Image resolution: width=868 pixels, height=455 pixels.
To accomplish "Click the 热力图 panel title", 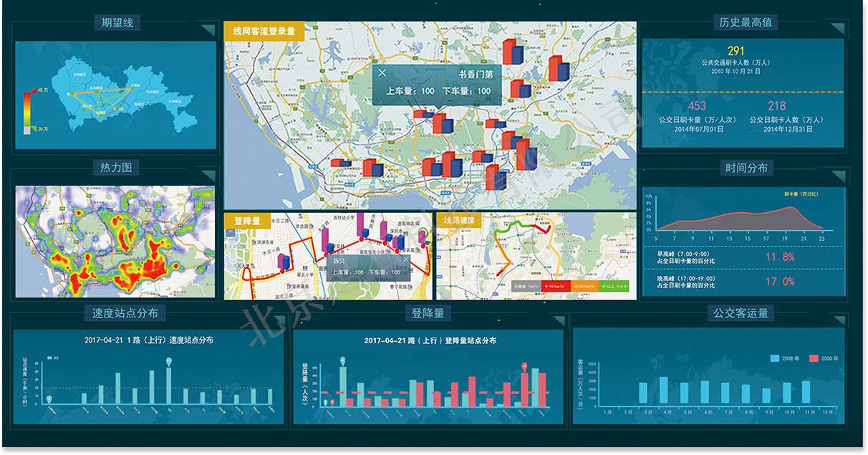I will coord(116,168).
